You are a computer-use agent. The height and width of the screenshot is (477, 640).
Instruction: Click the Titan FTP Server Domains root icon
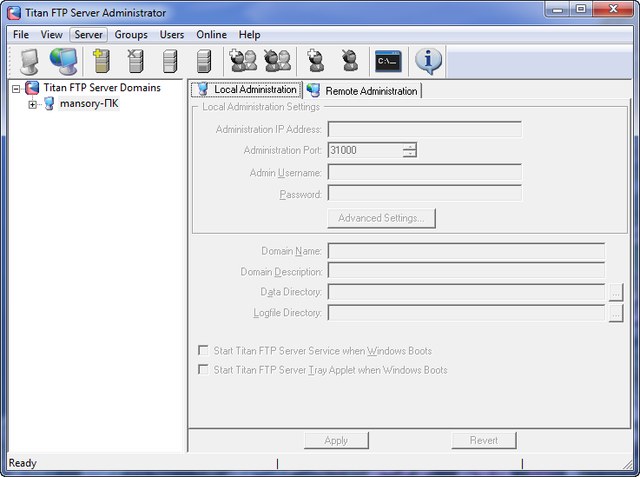pos(32,87)
